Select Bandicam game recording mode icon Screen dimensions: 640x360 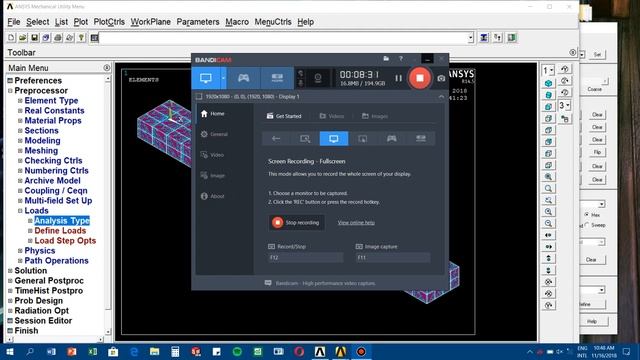(x=244, y=78)
